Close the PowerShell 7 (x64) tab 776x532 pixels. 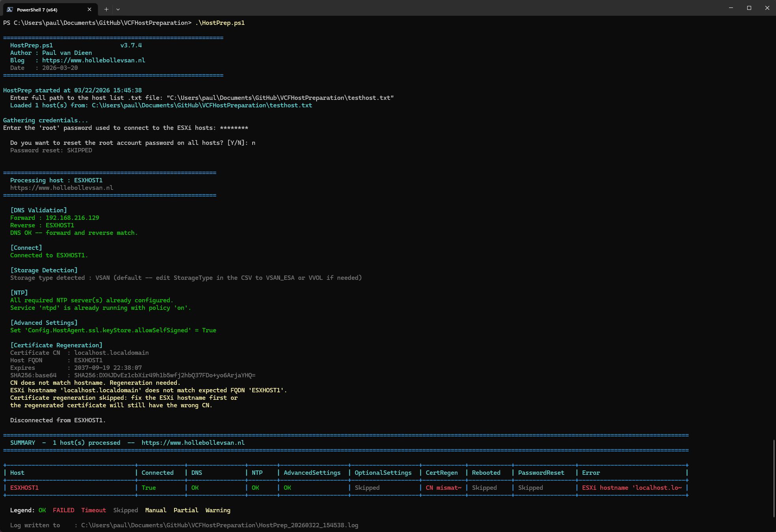click(89, 9)
